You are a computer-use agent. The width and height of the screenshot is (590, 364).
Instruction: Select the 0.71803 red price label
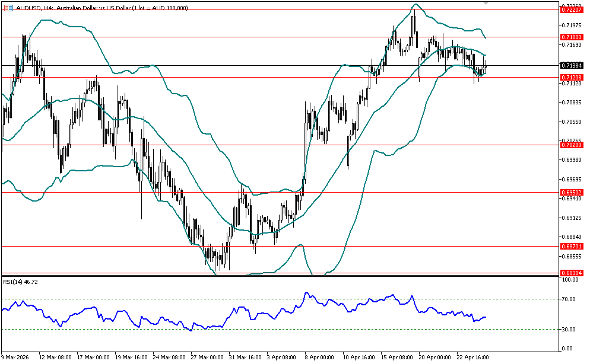pyautogui.click(x=571, y=37)
